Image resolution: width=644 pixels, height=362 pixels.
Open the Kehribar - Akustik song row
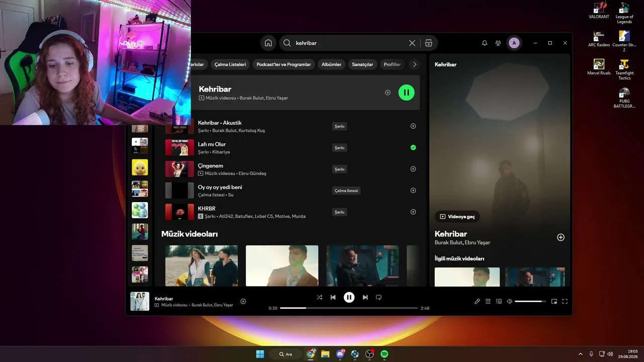(x=292, y=126)
